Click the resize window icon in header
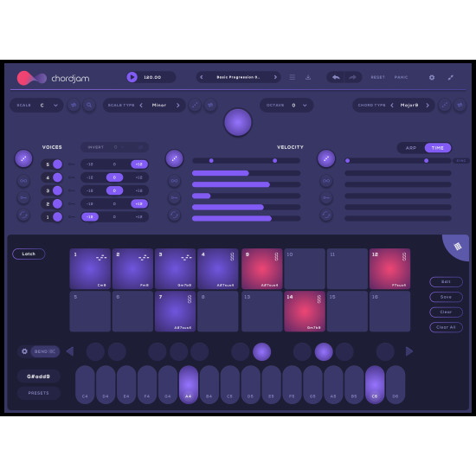This screenshot has width=476, height=476. click(x=451, y=77)
